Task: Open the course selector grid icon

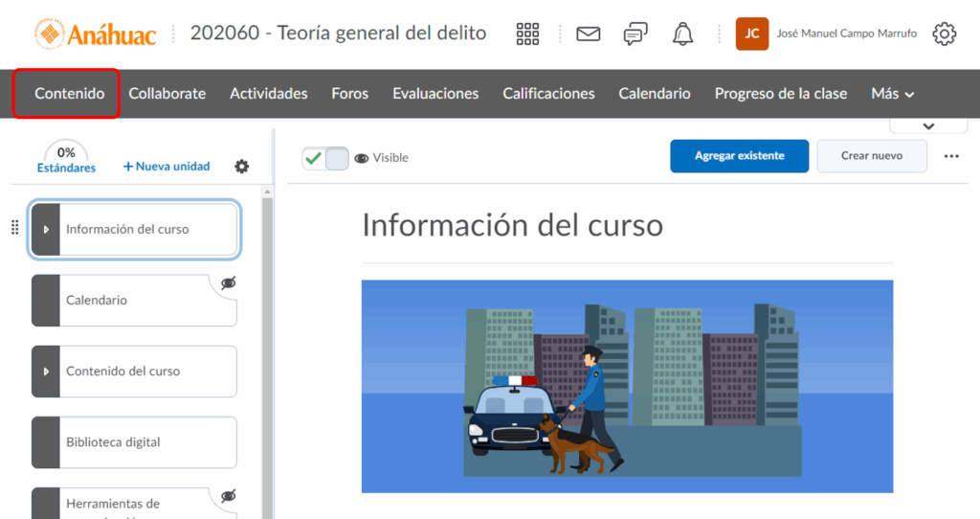Action: [527, 34]
